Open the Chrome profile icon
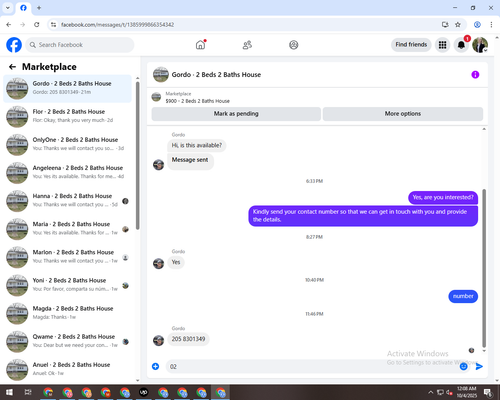 tap(477, 24)
